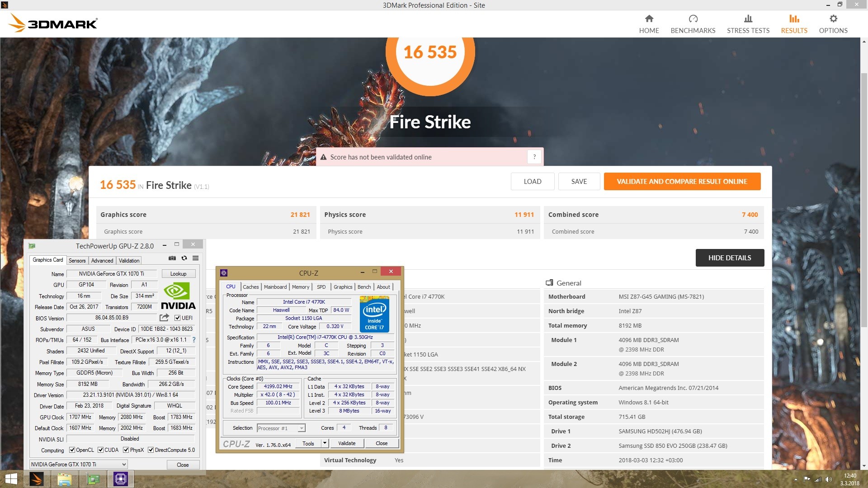Click scrollbar down arrow in 3DMark
868x488 pixels.
pyautogui.click(x=864, y=466)
